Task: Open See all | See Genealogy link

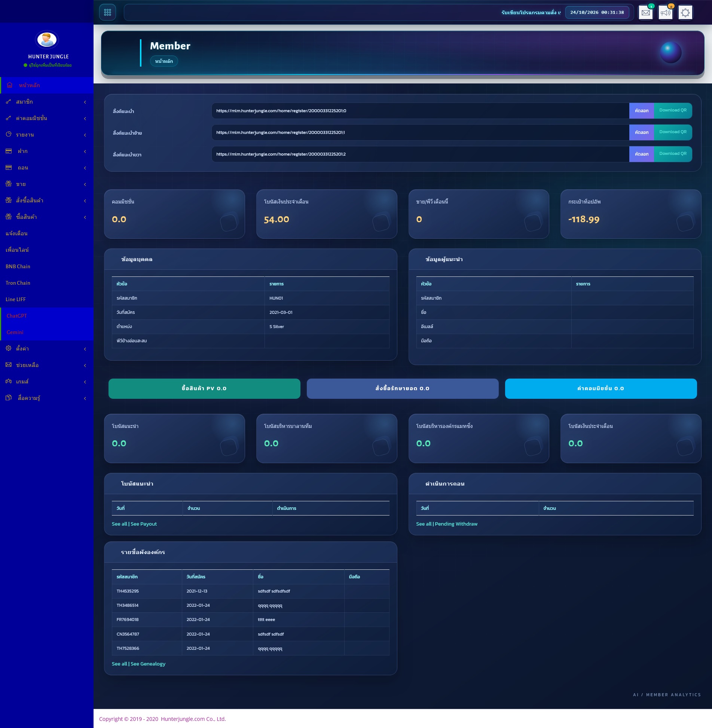Action: 138,664
